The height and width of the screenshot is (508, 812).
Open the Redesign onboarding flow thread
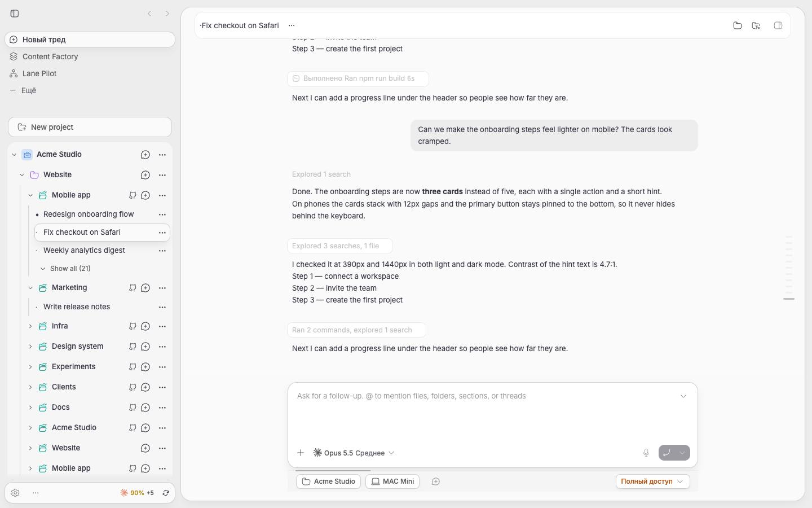tap(89, 214)
